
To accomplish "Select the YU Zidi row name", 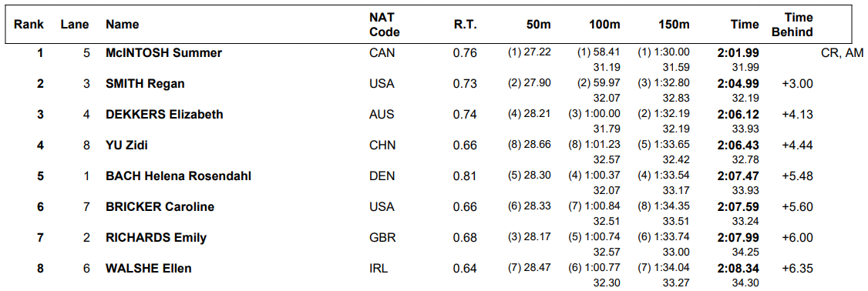I will click(x=126, y=145).
